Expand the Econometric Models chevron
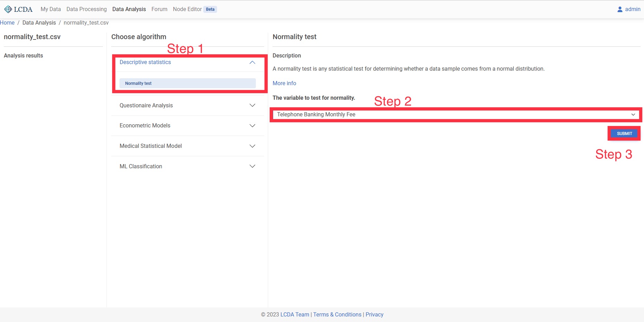644x322 pixels. 252,126
